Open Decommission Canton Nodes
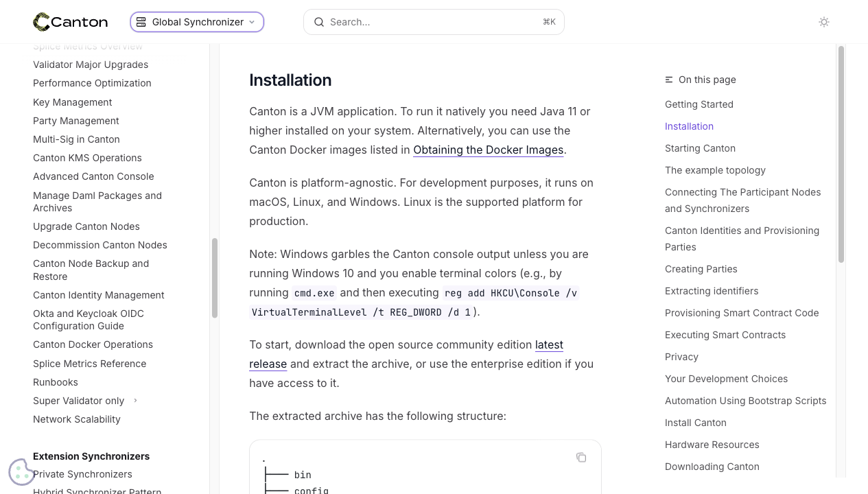Screen dimensions: 868x494 [x=100, y=245]
